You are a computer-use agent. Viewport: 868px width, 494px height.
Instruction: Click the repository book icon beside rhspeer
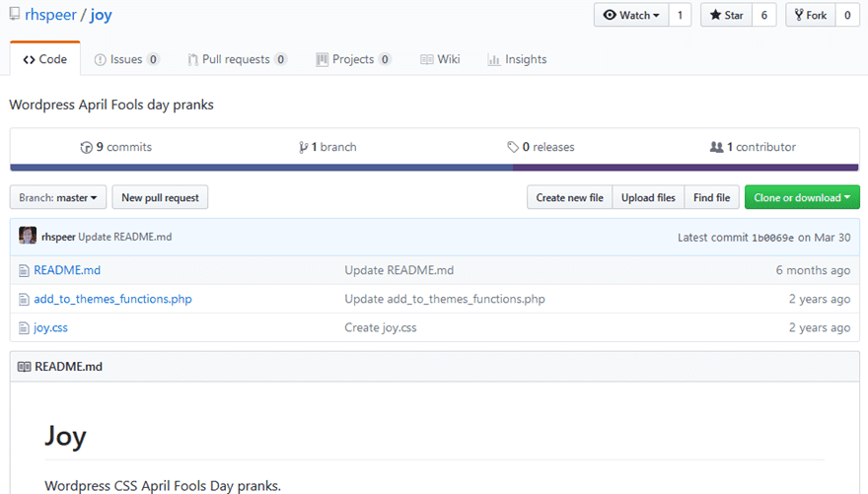pyautogui.click(x=15, y=14)
